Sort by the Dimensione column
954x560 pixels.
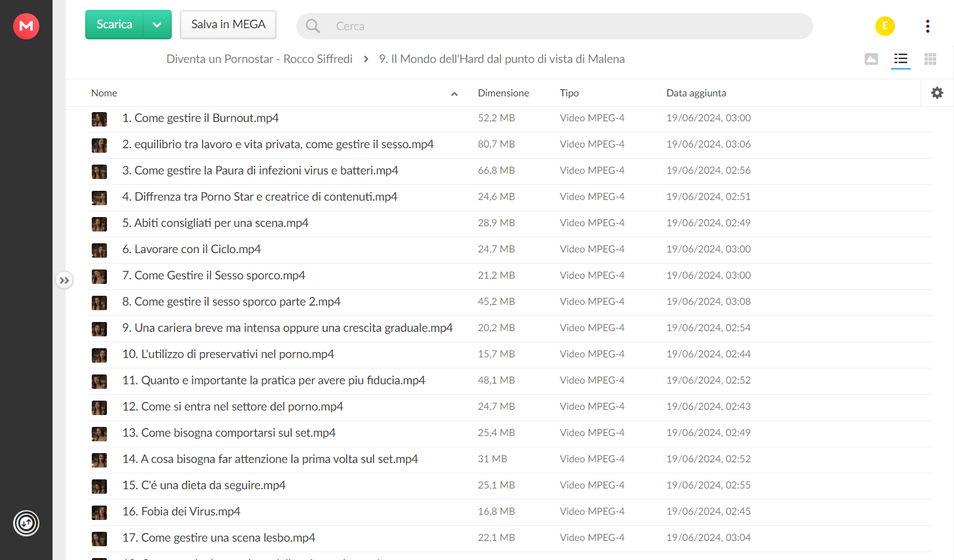coord(504,93)
